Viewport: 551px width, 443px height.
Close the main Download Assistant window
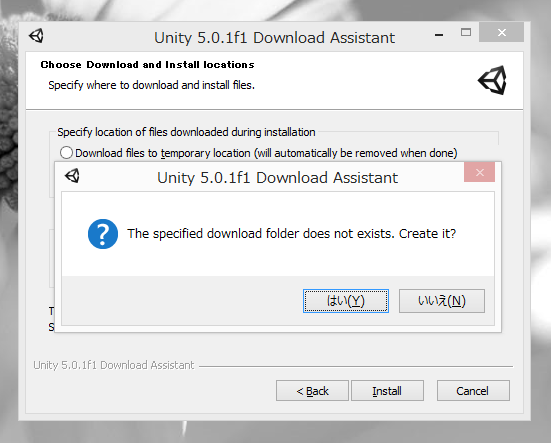[501, 32]
